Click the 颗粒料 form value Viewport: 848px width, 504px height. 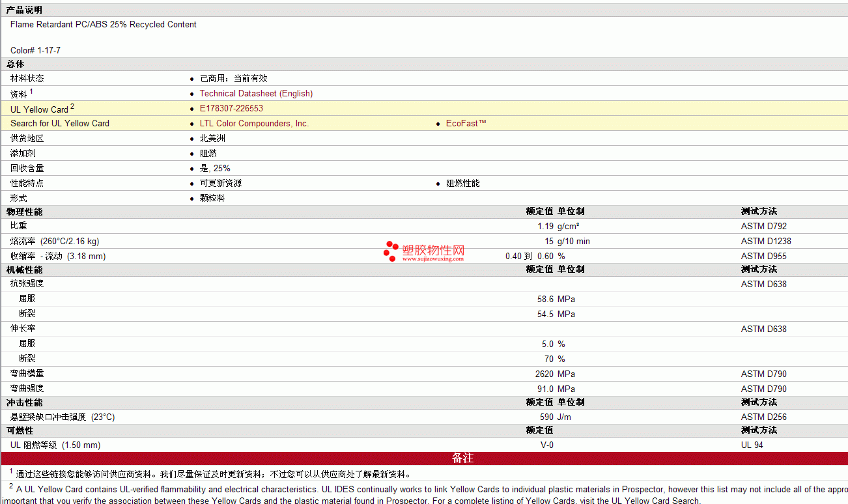(x=212, y=199)
